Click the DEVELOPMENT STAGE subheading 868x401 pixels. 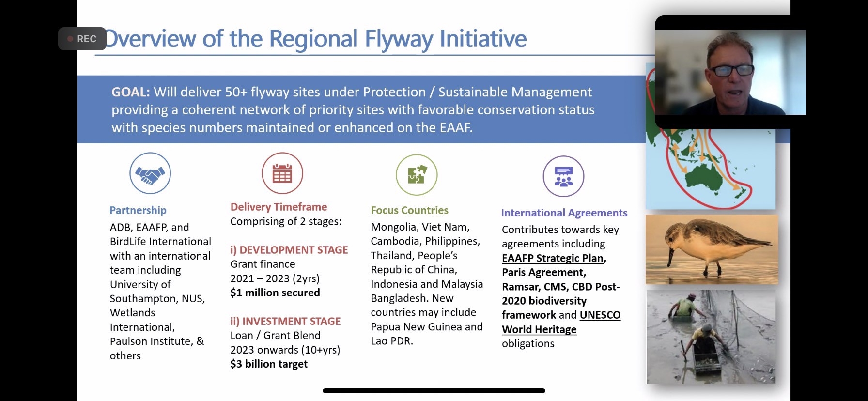289,250
